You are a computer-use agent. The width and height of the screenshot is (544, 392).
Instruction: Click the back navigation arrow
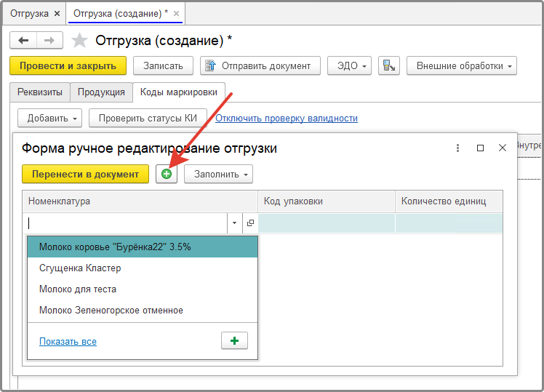point(23,40)
